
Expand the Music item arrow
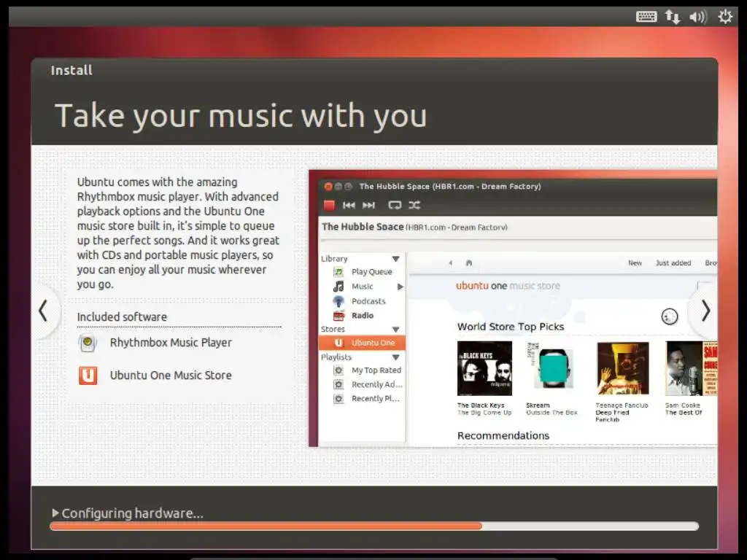400,287
